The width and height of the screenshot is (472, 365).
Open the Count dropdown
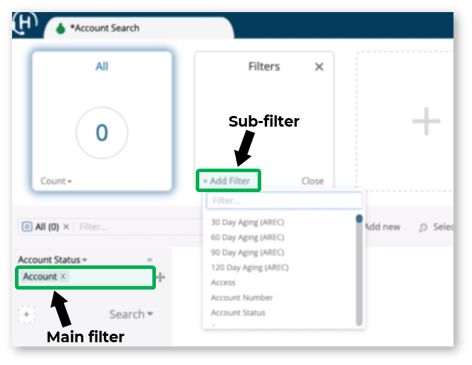tap(56, 181)
